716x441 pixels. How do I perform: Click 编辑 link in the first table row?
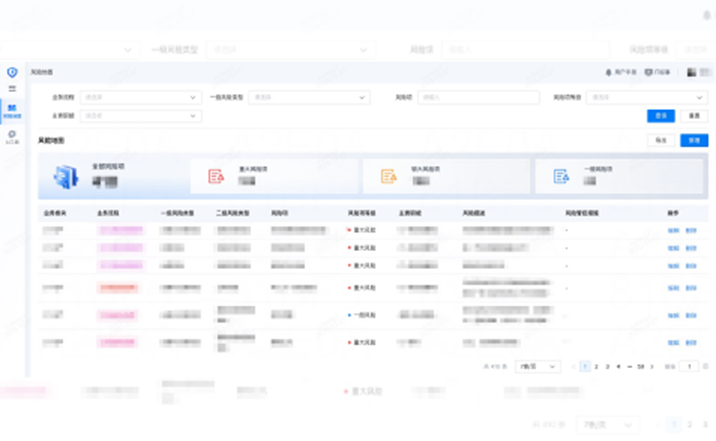(x=673, y=231)
